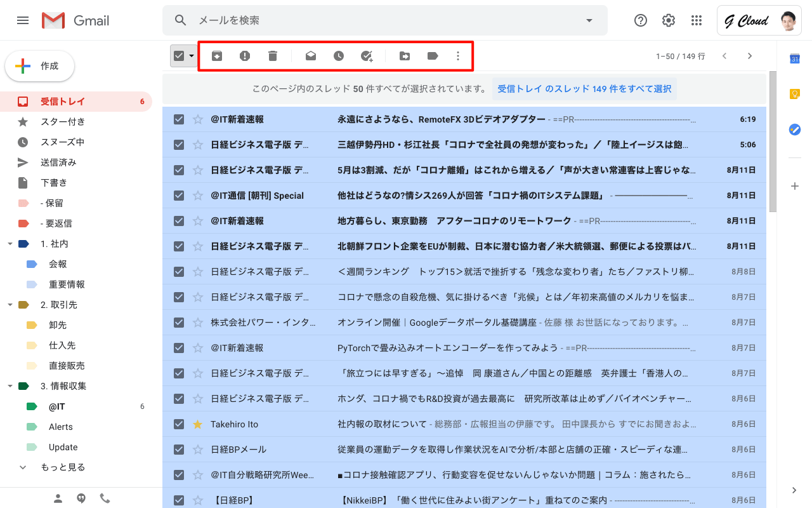Go to previous page of threads
This screenshot has width=812, height=508.
coord(724,56)
